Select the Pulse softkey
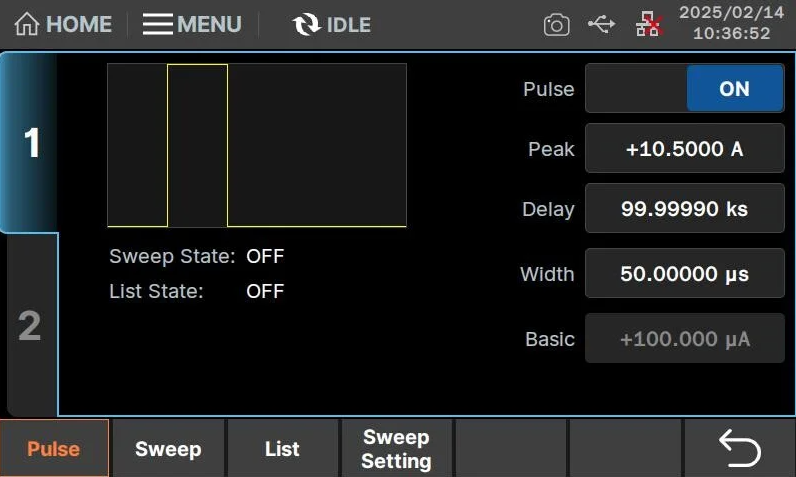Image resolution: width=796 pixels, height=477 pixels. [x=54, y=449]
